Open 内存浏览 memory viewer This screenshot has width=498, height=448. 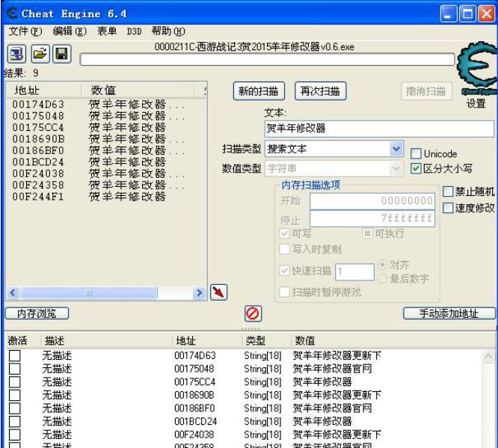[37, 313]
